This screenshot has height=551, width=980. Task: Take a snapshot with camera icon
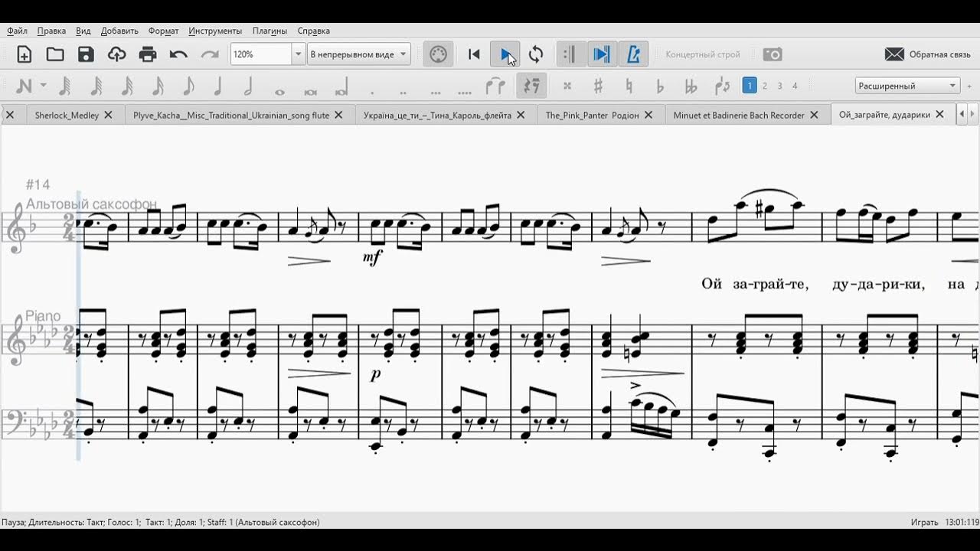(x=773, y=54)
